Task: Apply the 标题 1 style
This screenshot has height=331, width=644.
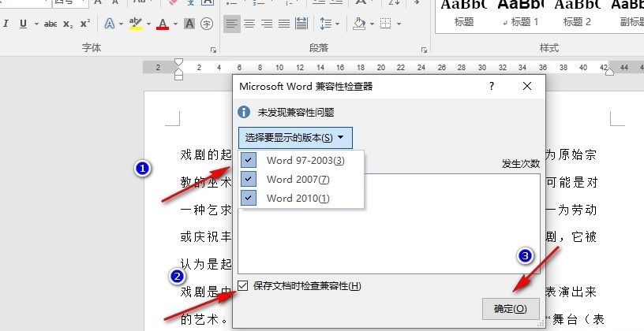Action: (x=520, y=13)
